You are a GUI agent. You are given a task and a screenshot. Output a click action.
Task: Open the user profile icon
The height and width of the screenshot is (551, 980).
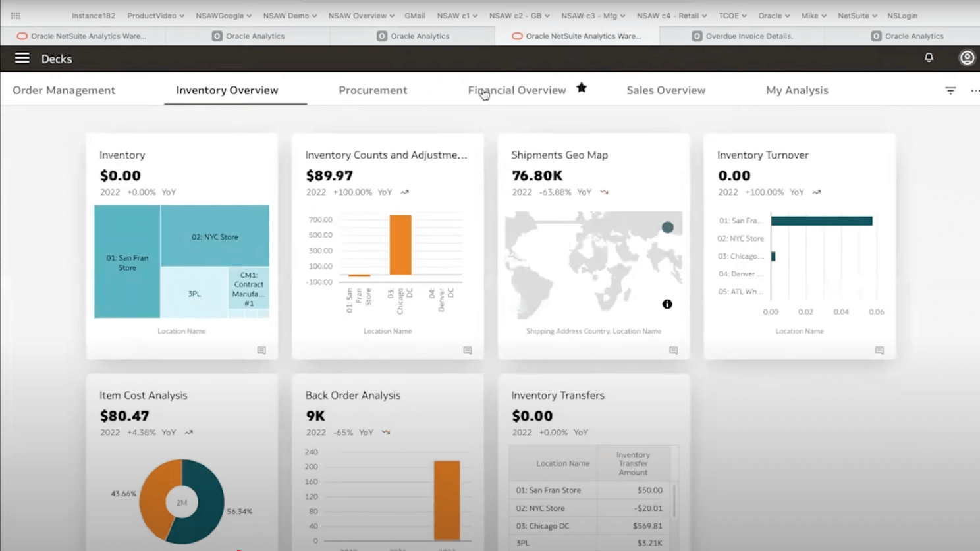966,58
